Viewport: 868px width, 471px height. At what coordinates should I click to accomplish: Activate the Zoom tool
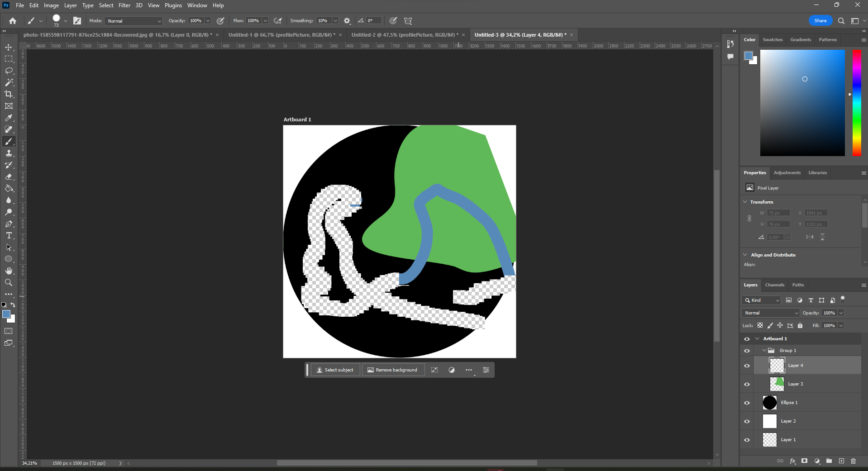9,283
